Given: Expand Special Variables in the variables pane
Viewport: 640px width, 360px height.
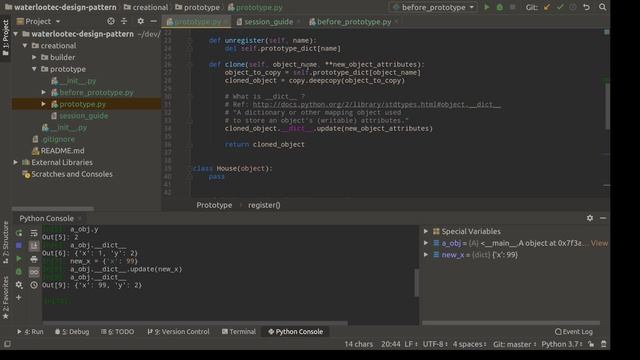Looking at the screenshot, I should 426,231.
